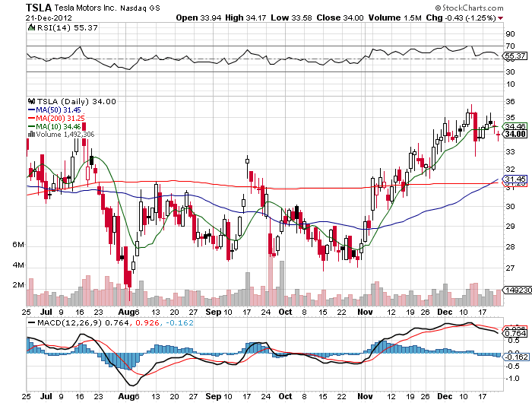
Task: Click 'Sep' on the price chart date axis
Action: [214, 312]
